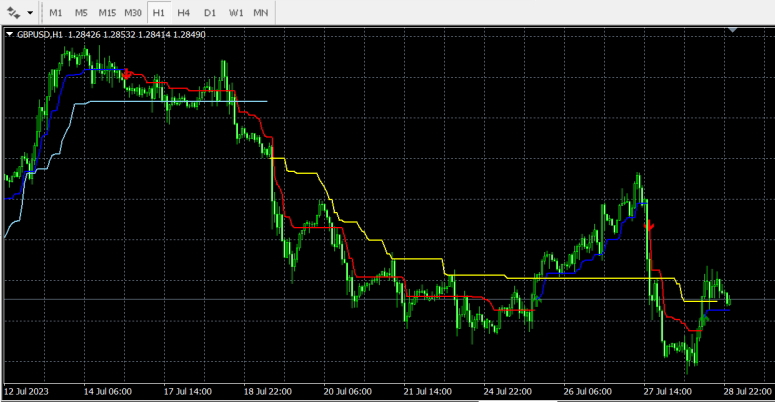Select the D1 daily timeframe
775x402 pixels.
coord(209,13)
